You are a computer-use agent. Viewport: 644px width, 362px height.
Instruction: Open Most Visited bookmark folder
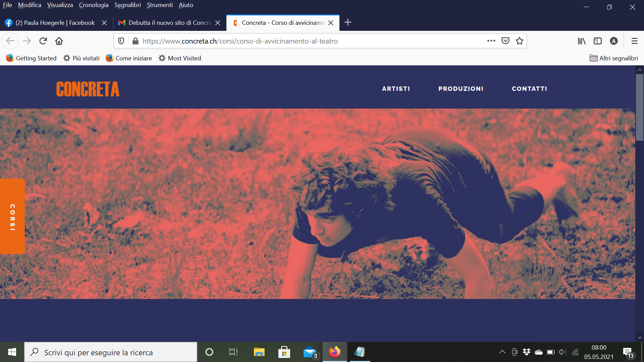coord(180,58)
